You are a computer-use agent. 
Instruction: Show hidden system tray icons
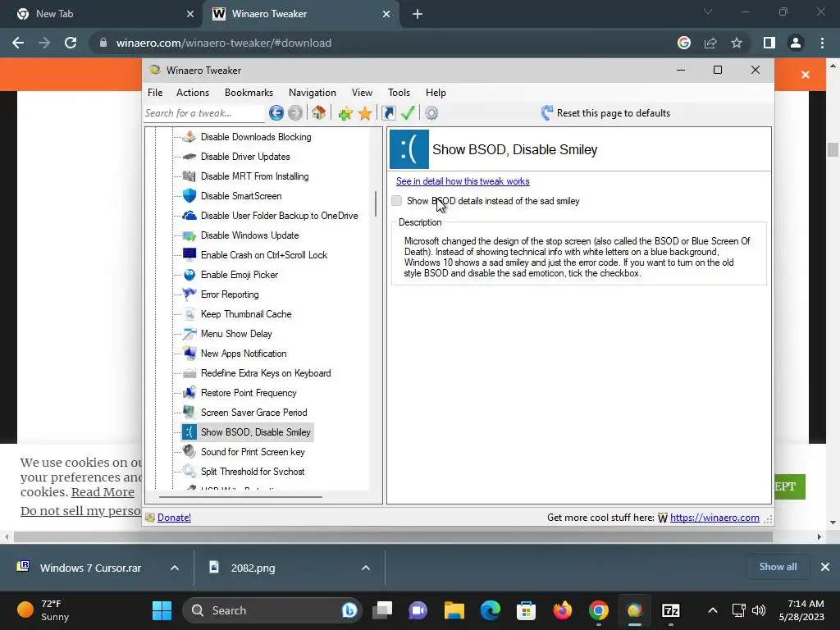713,610
